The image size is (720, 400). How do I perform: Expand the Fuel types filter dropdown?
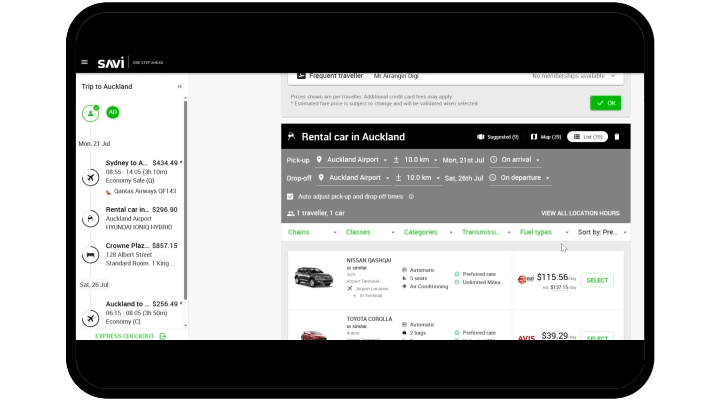(543, 232)
